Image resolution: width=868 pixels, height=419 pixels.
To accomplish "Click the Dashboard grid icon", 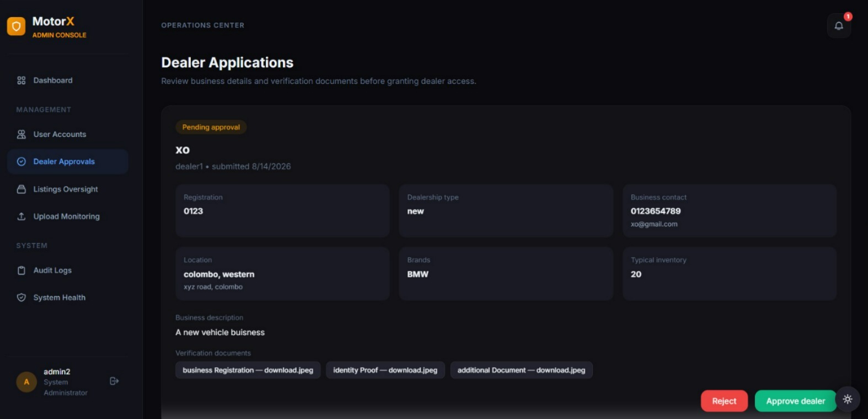I will (x=22, y=81).
